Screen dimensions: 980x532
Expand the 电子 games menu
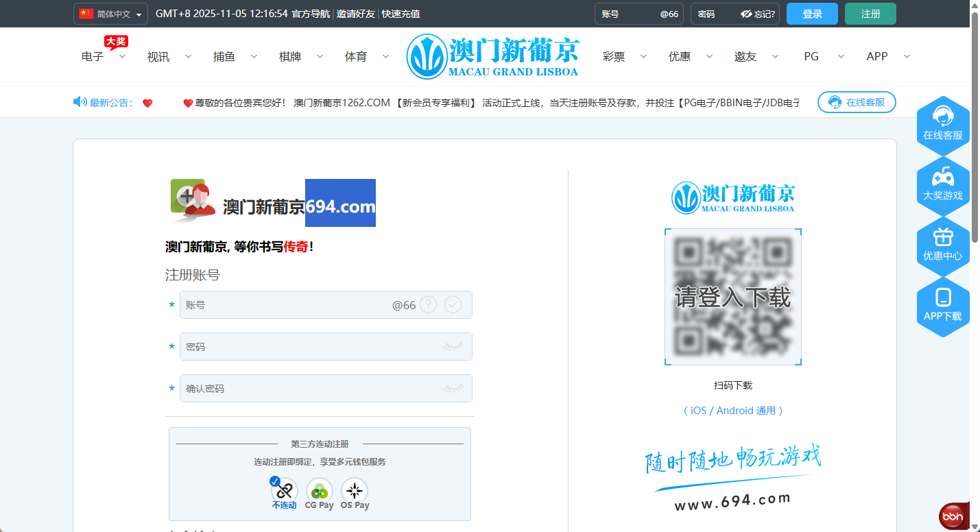tap(103, 56)
